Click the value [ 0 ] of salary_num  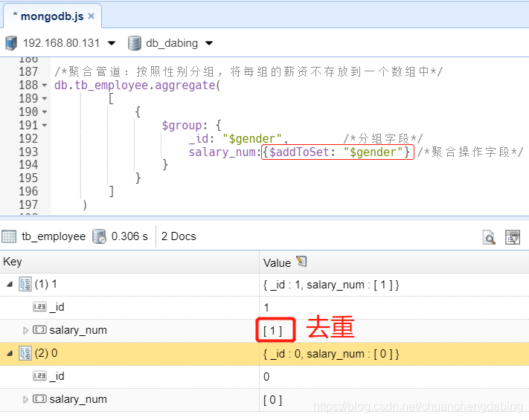point(272,400)
